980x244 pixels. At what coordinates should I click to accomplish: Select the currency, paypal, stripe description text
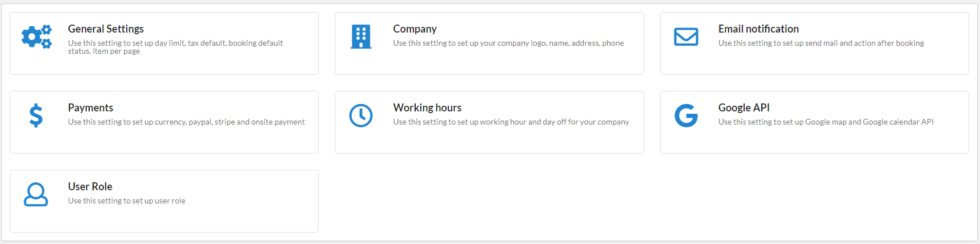coord(186,122)
